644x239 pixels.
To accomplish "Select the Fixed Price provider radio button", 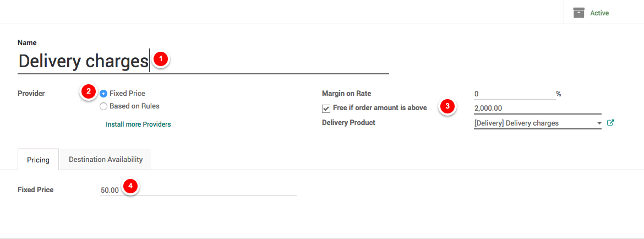I will (x=103, y=94).
